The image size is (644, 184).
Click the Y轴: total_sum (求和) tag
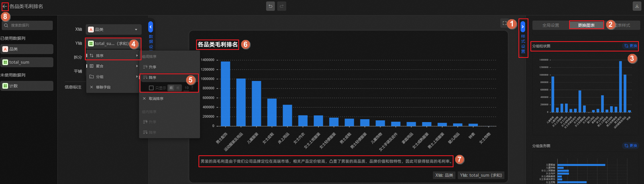481,175
